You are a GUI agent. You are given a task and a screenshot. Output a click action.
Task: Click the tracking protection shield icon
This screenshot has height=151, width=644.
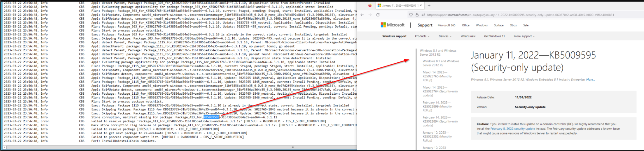pos(411,15)
